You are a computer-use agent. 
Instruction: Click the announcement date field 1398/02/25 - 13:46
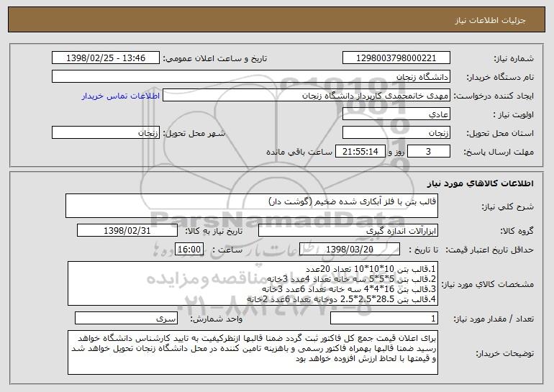(106, 58)
